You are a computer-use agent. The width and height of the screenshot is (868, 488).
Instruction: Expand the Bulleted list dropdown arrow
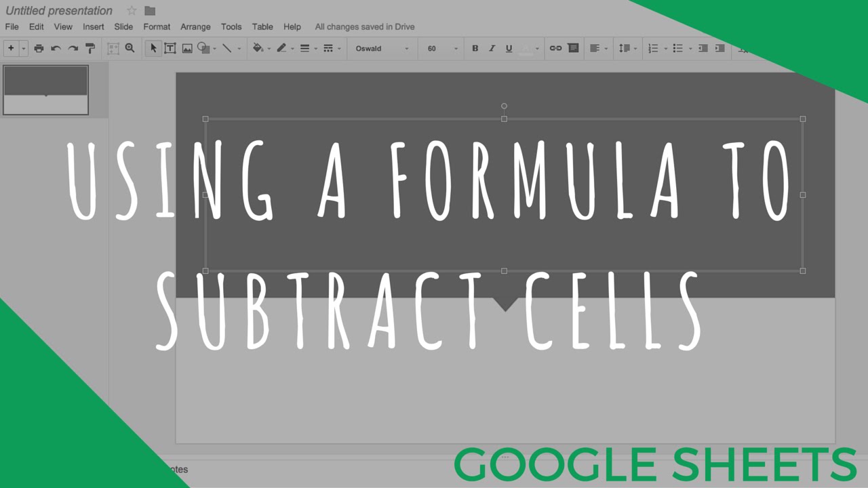[x=690, y=49]
